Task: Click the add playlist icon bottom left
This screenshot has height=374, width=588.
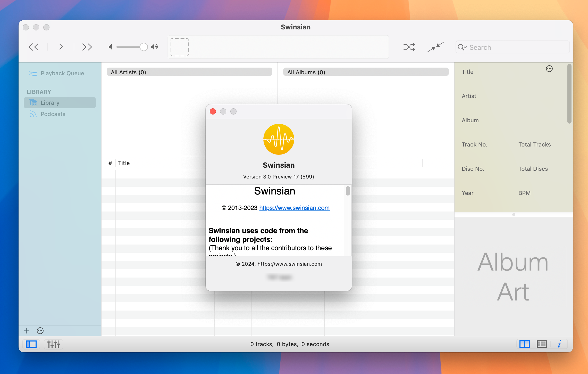Action: click(27, 331)
